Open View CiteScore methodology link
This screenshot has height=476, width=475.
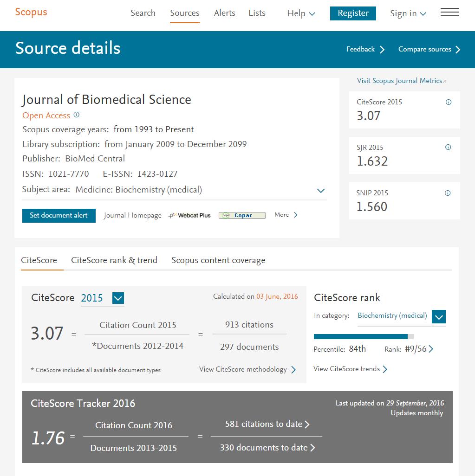247,369
